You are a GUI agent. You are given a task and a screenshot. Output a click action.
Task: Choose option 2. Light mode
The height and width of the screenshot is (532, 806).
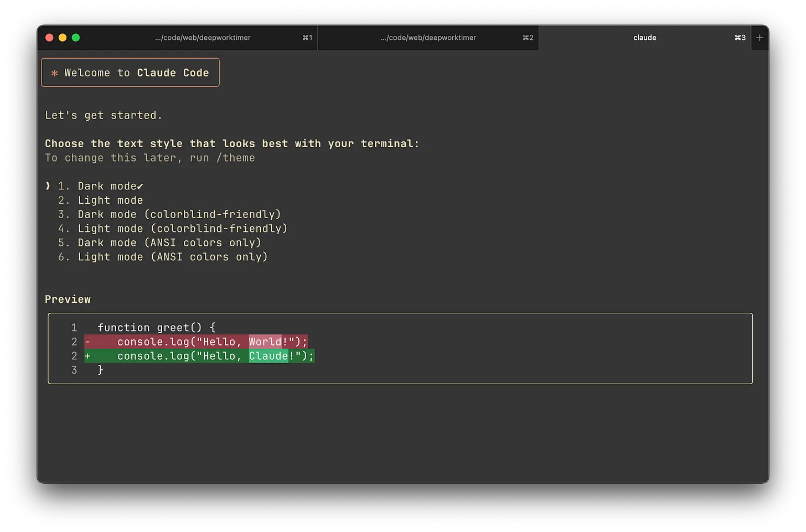tap(100, 200)
